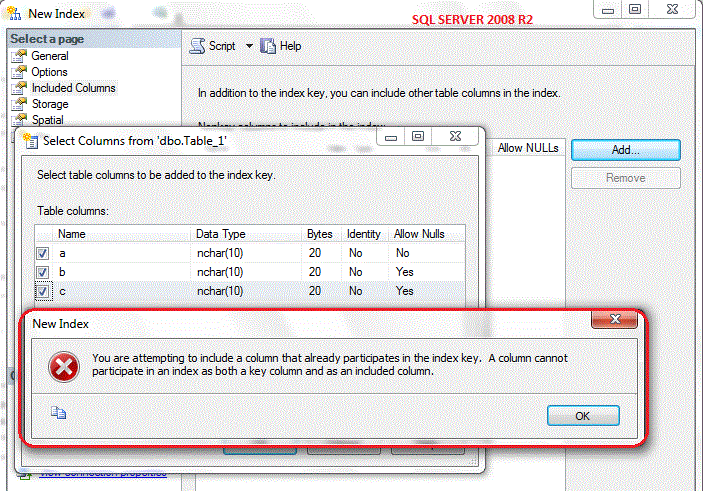
Task: Click the Identity column header
Action: [364, 234]
